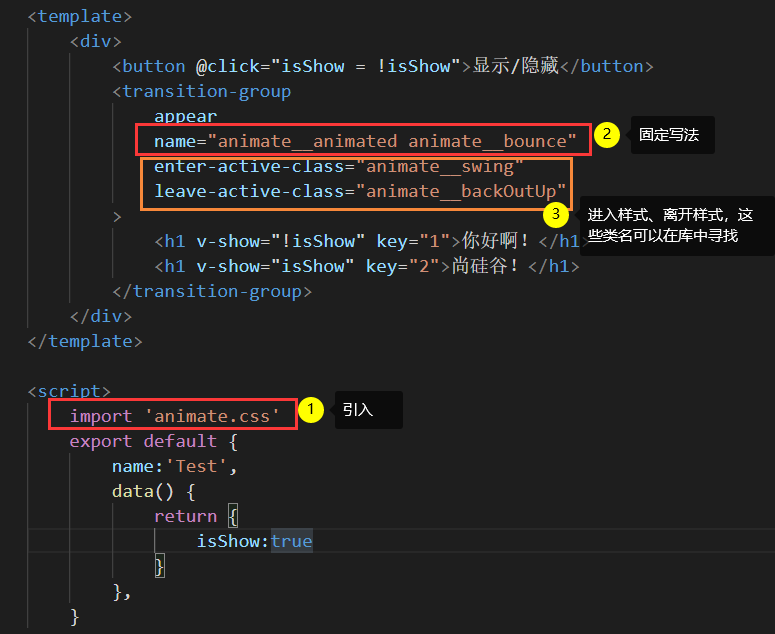Click the export default line
775x634 pixels.
154,441
